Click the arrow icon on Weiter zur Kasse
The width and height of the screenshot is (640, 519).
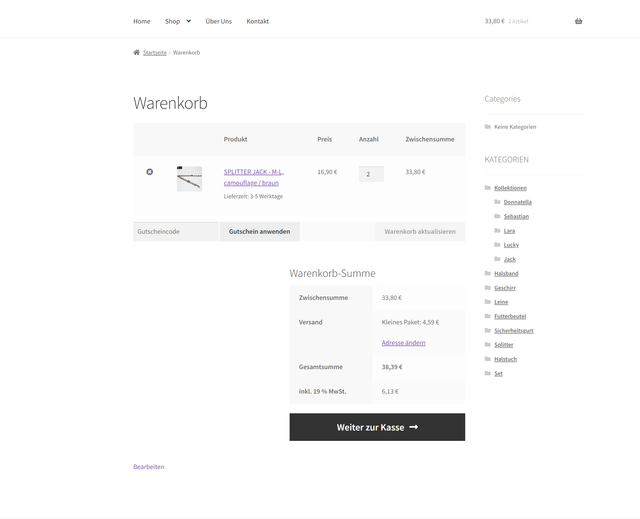click(x=413, y=427)
